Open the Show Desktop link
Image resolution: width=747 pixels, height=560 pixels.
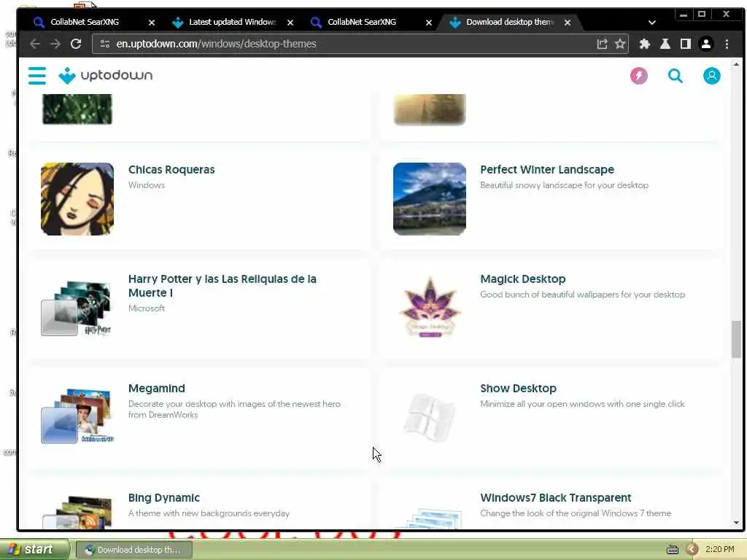(519, 389)
